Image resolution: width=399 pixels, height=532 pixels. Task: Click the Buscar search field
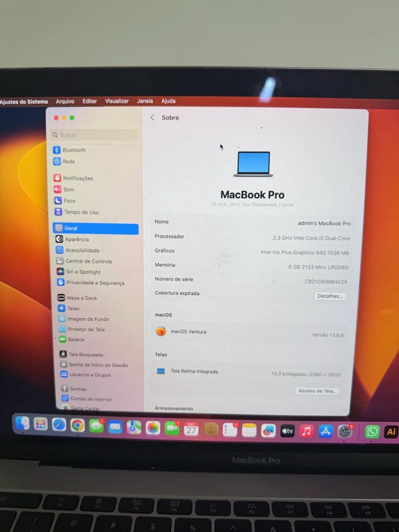tap(94, 135)
